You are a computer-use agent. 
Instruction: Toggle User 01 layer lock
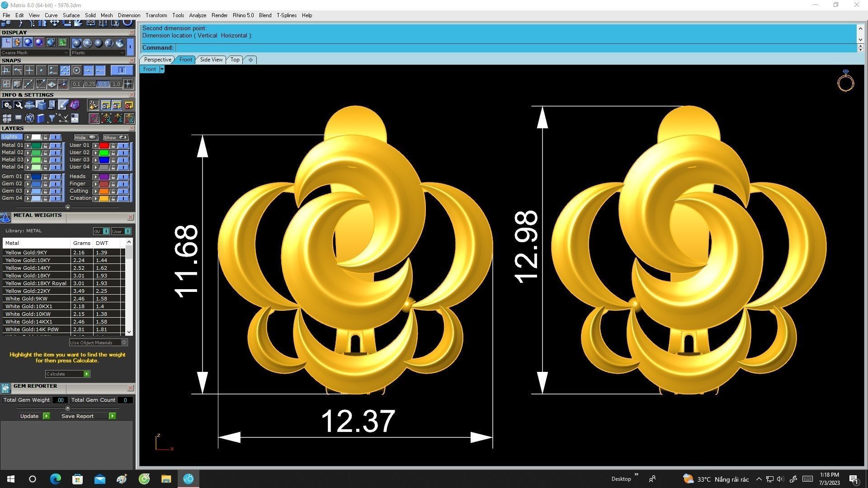coord(113,145)
